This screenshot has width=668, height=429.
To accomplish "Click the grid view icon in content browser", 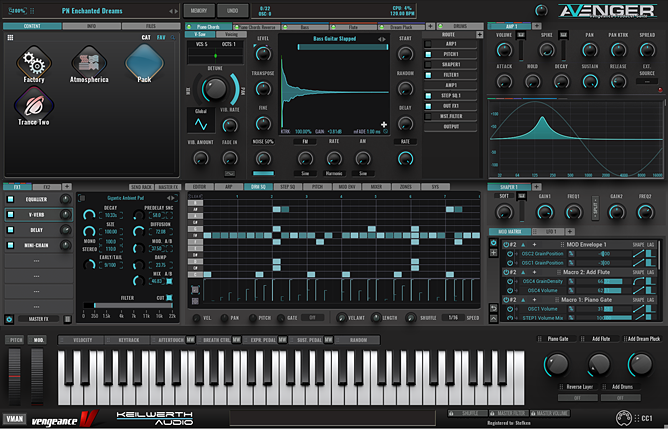I will click(x=10, y=37).
